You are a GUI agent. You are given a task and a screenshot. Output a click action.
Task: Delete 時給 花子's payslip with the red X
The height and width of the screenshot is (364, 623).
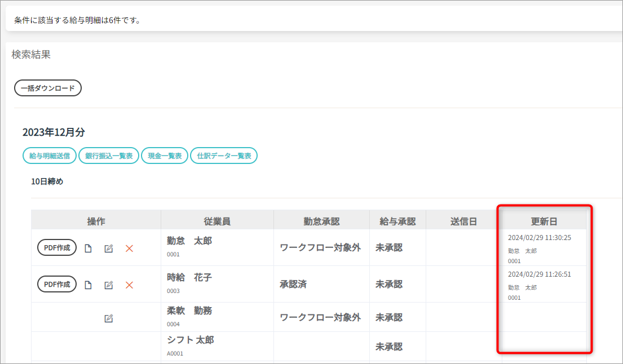tap(129, 285)
